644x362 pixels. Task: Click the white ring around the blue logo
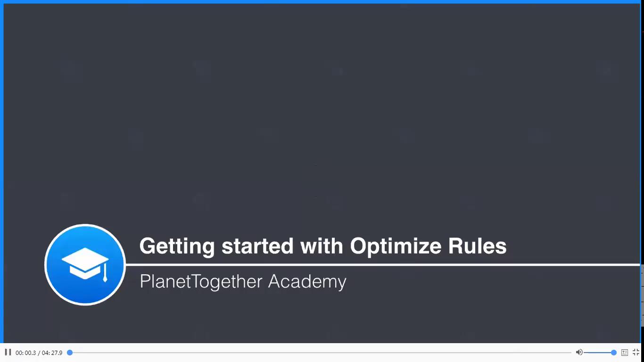pyautogui.click(x=85, y=225)
